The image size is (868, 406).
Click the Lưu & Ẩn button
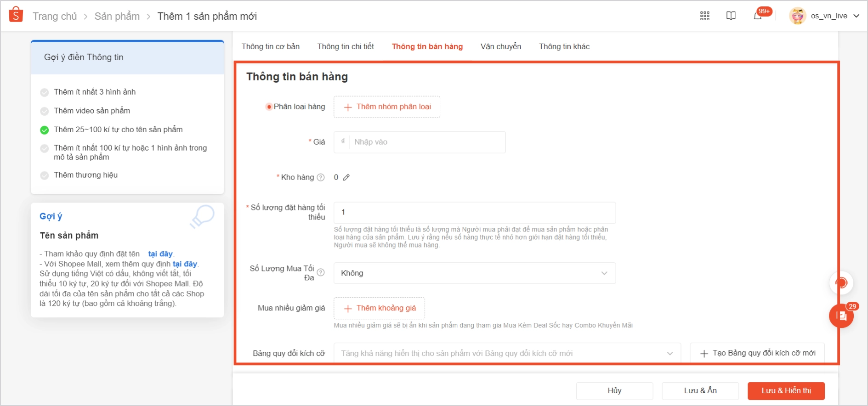point(700,391)
